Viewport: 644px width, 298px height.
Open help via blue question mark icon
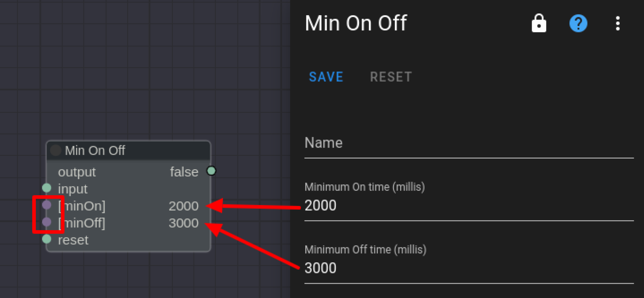[x=578, y=23]
